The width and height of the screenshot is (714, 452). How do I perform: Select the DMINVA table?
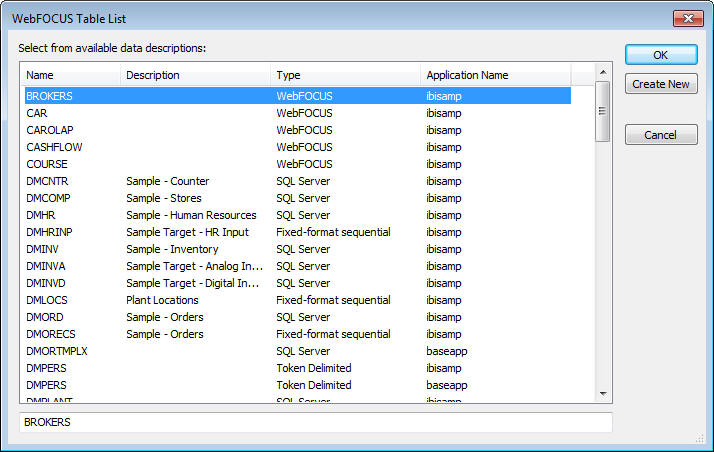click(46, 266)
